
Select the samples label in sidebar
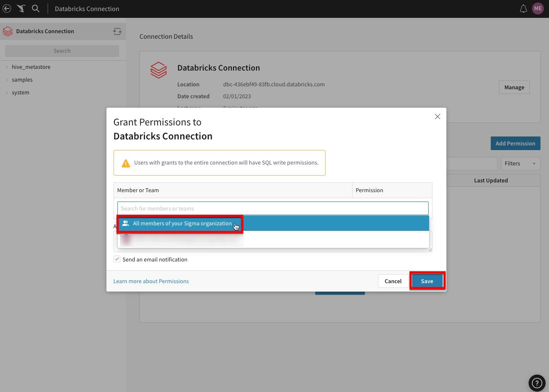click(22, 80)
